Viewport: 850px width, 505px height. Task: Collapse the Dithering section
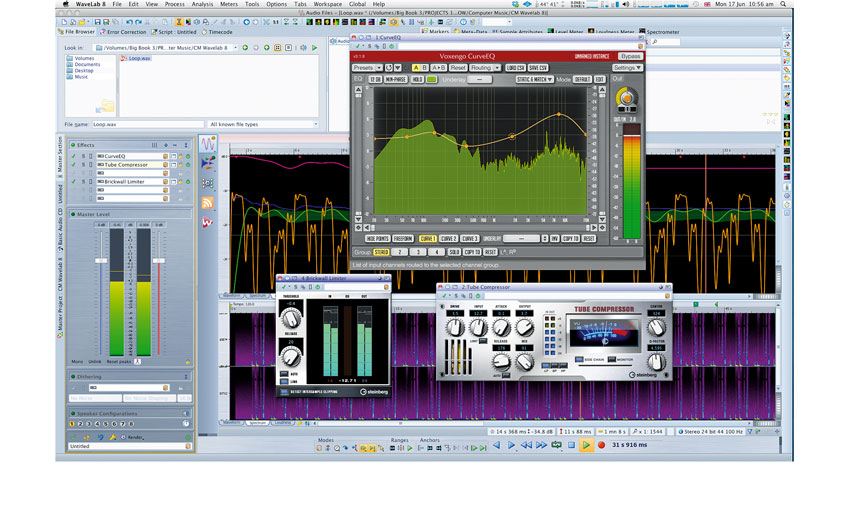tap(73, 377)
